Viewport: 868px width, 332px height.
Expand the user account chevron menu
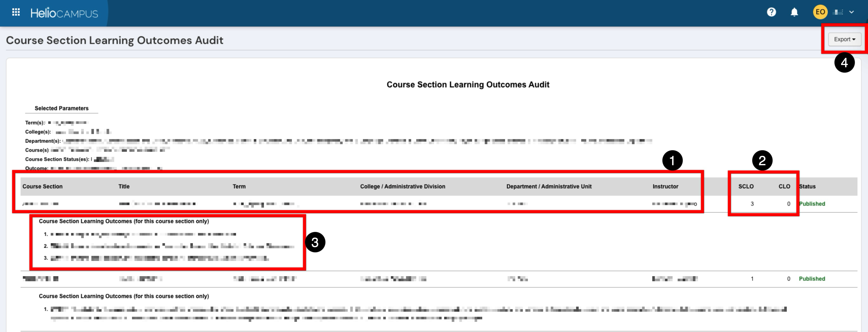[852, 12]
